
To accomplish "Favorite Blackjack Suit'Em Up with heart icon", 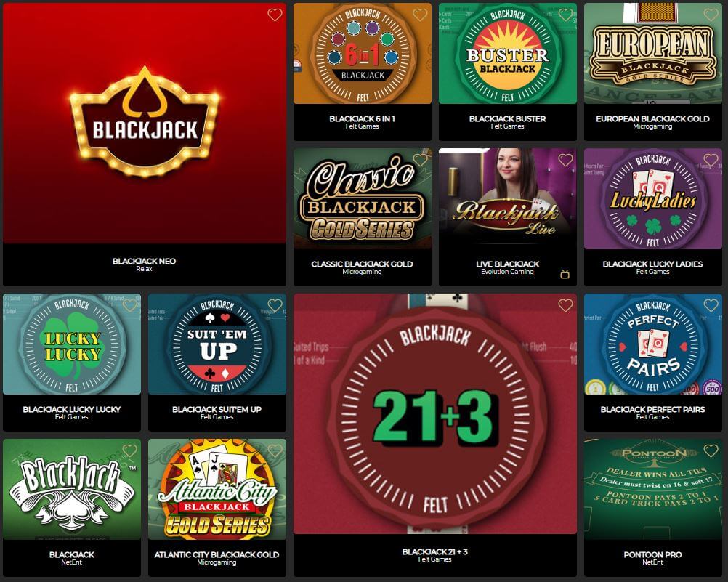I will pos(275,305).
